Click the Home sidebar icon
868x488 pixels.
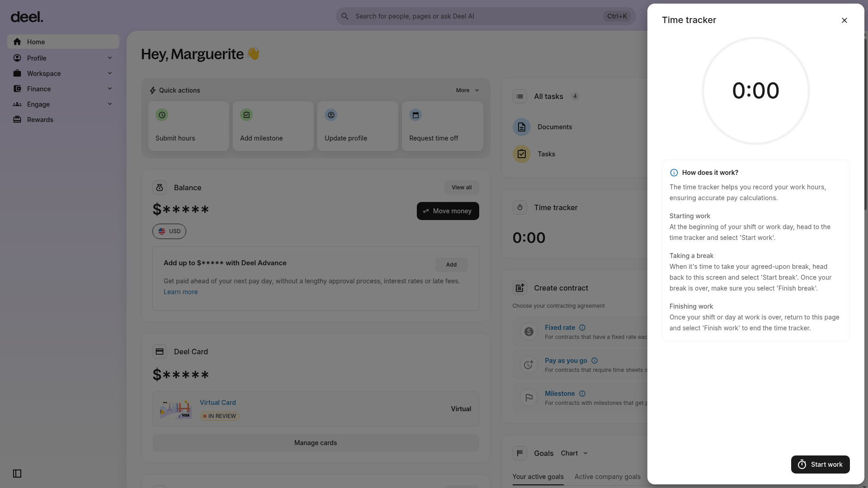17,42
